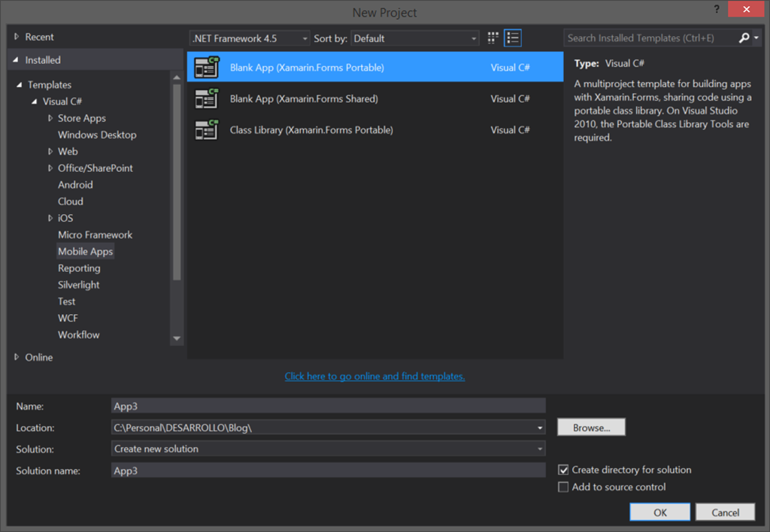770x532 pixels.
Task: Focus the Solution name input field
Action: point(328,470)
